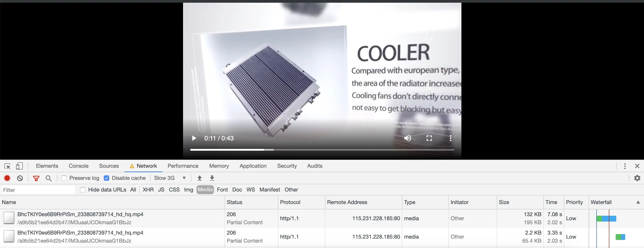Screen dimensions: 644x248
Task: Open network settings gear icon
Action: point(637,178)
